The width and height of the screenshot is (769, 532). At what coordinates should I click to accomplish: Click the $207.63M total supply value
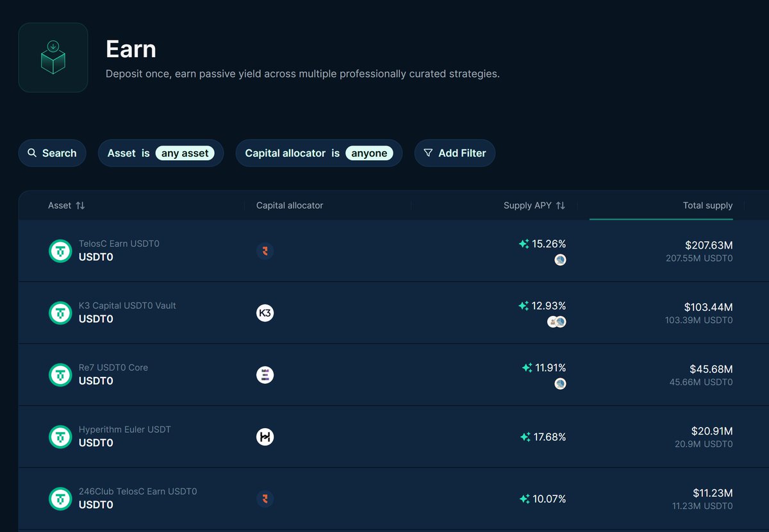[x=709, y=245]
